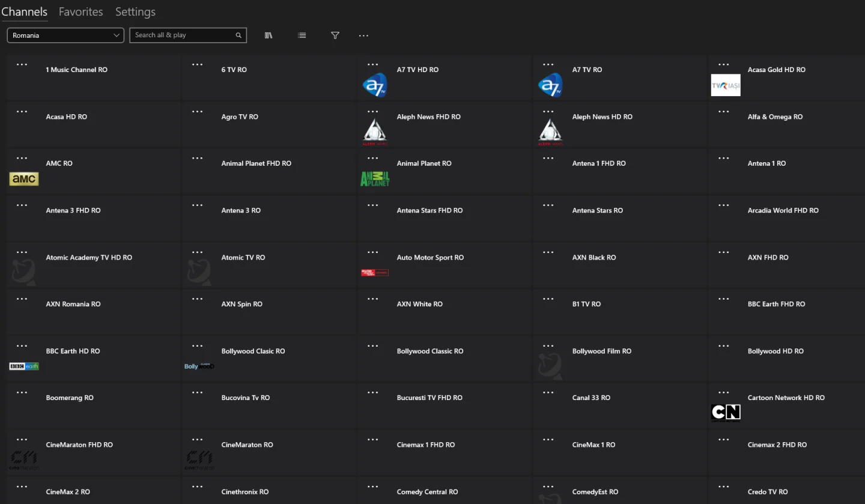Screen dimensions: 865x504
Task: Click the AMC RO logo
Action: [x=24, y=179]
